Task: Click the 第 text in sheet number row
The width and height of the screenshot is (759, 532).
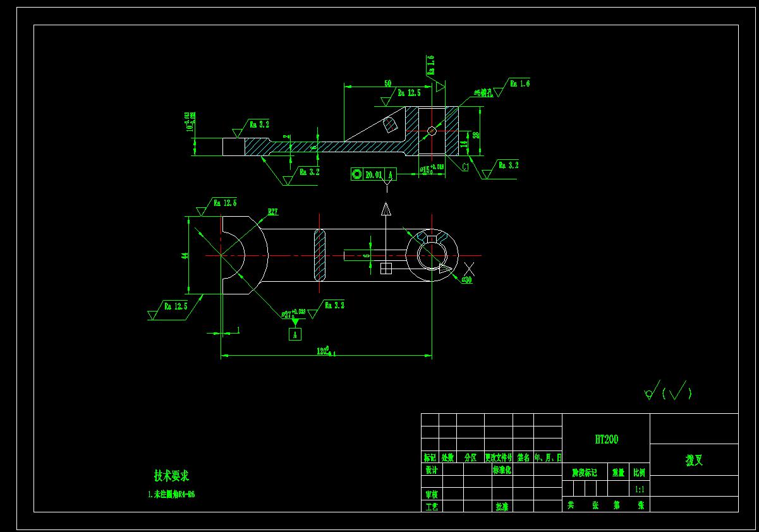Action: click(x=616, y=505)
